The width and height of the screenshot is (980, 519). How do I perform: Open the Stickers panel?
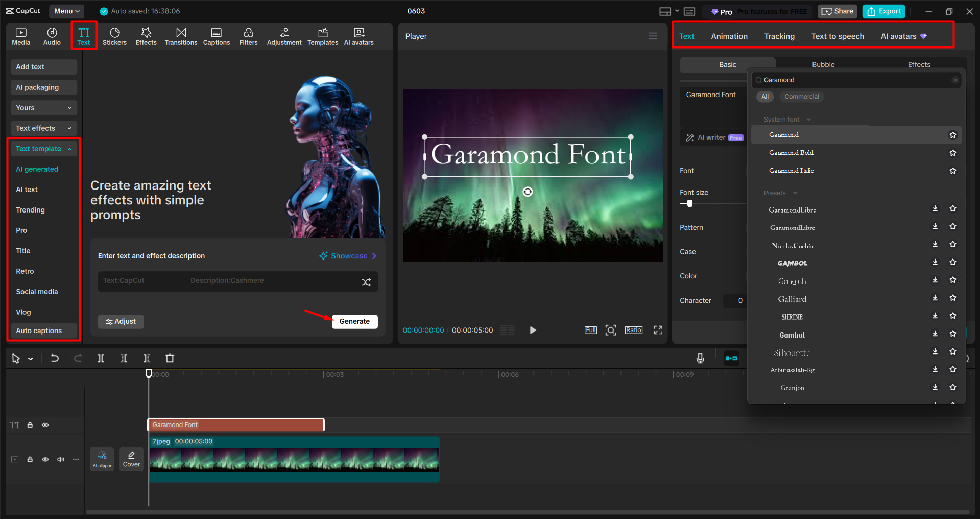[x=114, y=36]
